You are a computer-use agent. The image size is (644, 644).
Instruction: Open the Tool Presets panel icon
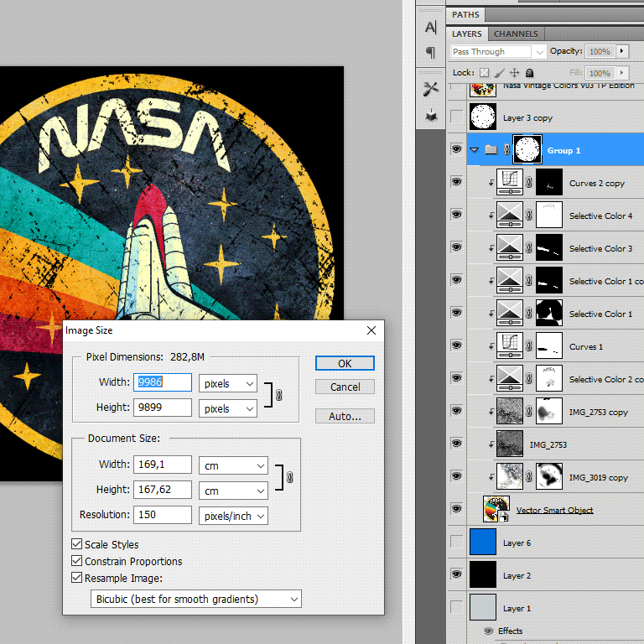(431, 89)
